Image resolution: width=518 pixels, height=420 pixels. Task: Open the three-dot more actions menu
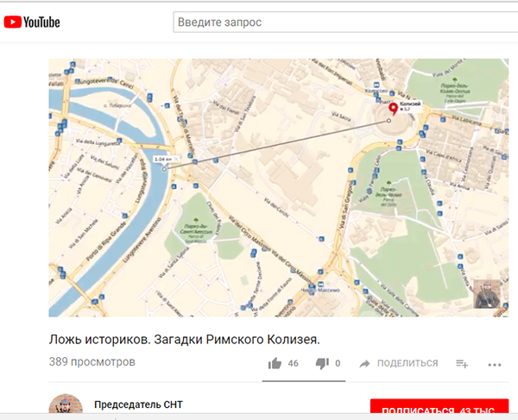coord(495,365)
